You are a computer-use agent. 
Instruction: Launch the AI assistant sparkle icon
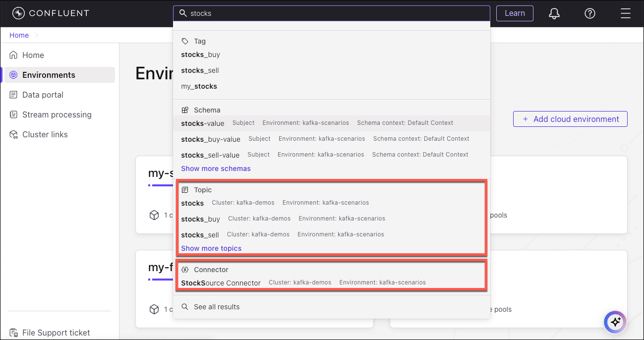[615, 322]
